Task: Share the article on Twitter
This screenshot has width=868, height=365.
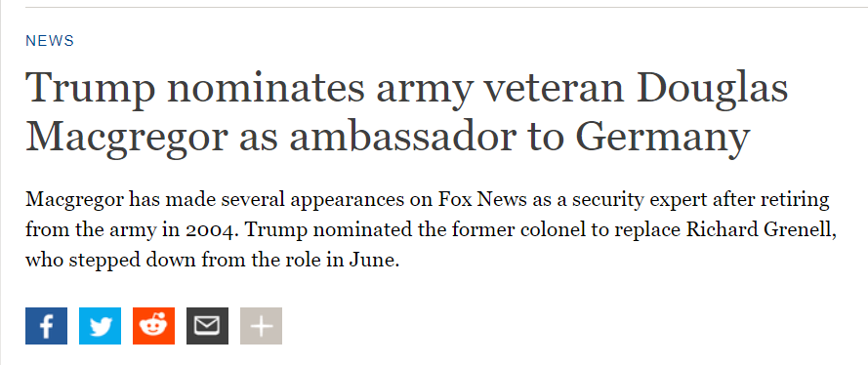Action: pos(101,326)
